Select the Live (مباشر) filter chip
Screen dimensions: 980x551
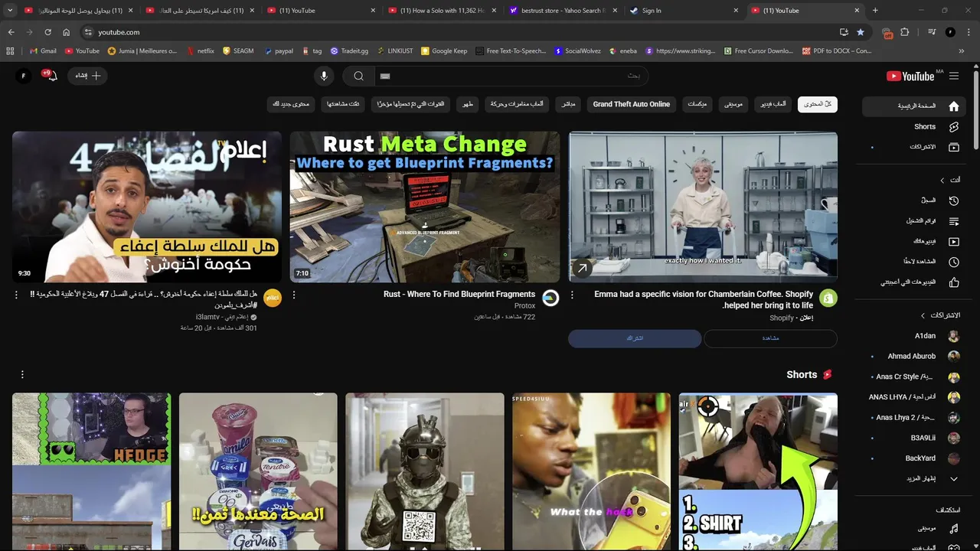[568, 104]
